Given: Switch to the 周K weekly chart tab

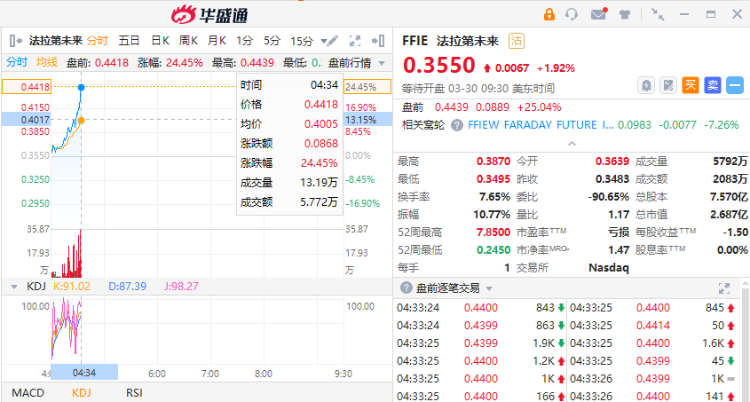Looking at the screenshot, I should tap(188, 41).
